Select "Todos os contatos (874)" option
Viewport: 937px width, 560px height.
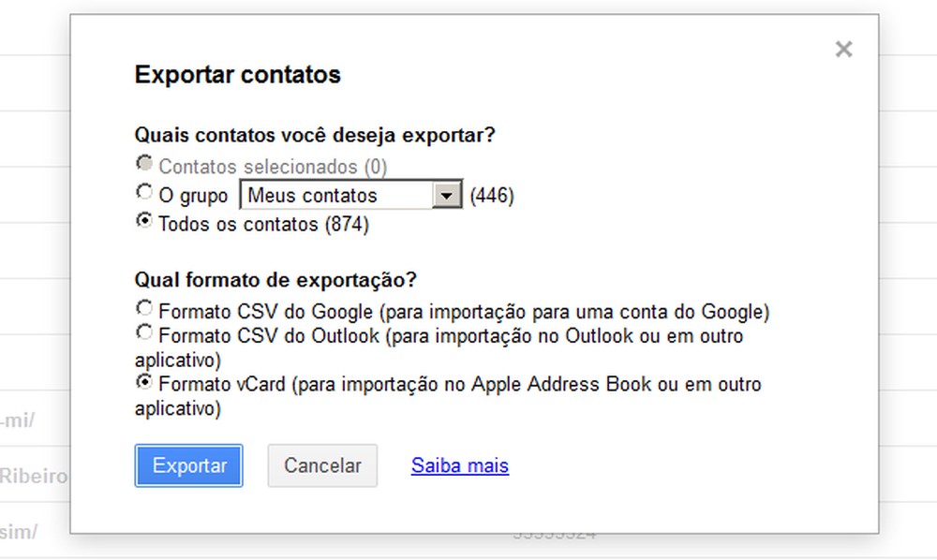tap(144, 221)
